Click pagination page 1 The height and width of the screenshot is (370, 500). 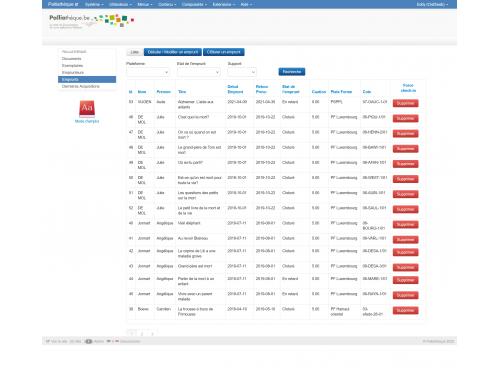pyautogui.click(x=132, y=334)
